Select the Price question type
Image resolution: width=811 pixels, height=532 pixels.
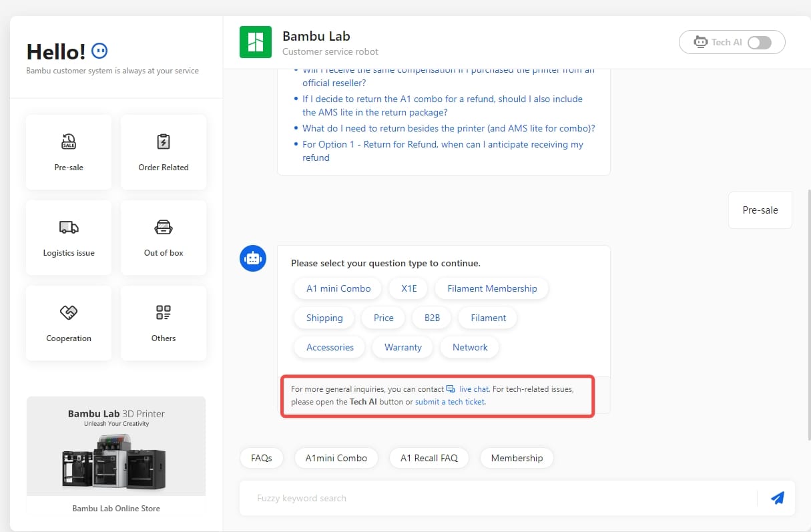coord(384,318)
